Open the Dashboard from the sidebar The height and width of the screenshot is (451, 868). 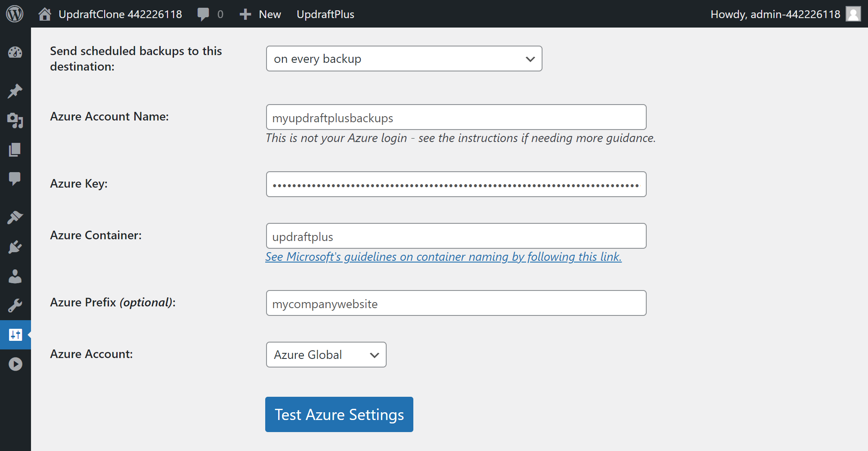click(15, 53)
